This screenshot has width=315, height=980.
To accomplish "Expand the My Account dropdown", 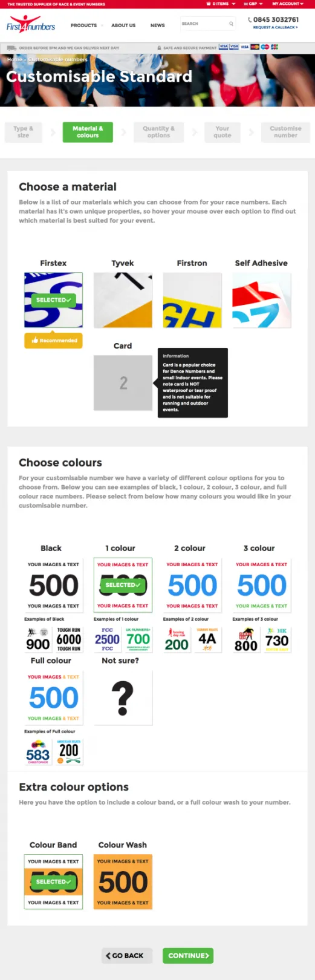I will click(288, 4).
